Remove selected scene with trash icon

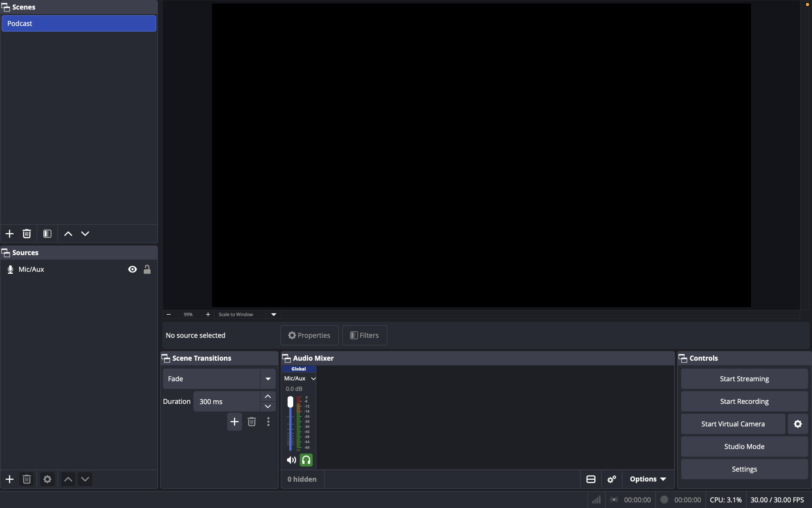point(27,233)
